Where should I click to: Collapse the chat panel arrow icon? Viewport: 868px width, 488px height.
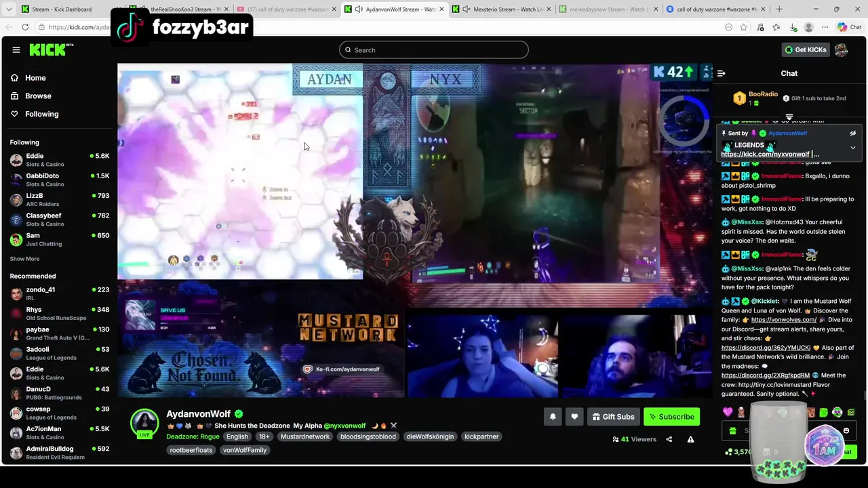722,73
